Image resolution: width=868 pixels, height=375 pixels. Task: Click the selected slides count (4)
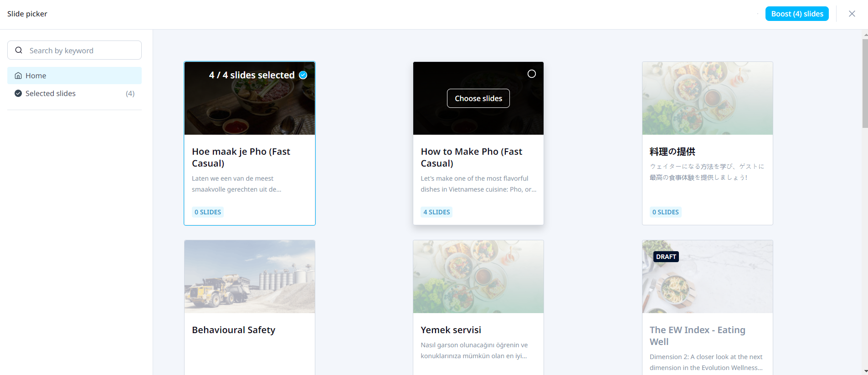pyautogui.click(x=130, y=93)
